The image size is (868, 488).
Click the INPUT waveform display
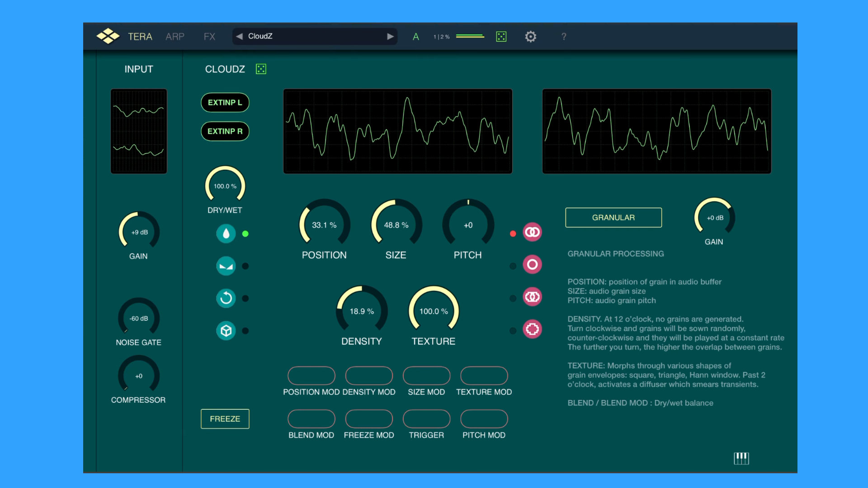[139, 131]
